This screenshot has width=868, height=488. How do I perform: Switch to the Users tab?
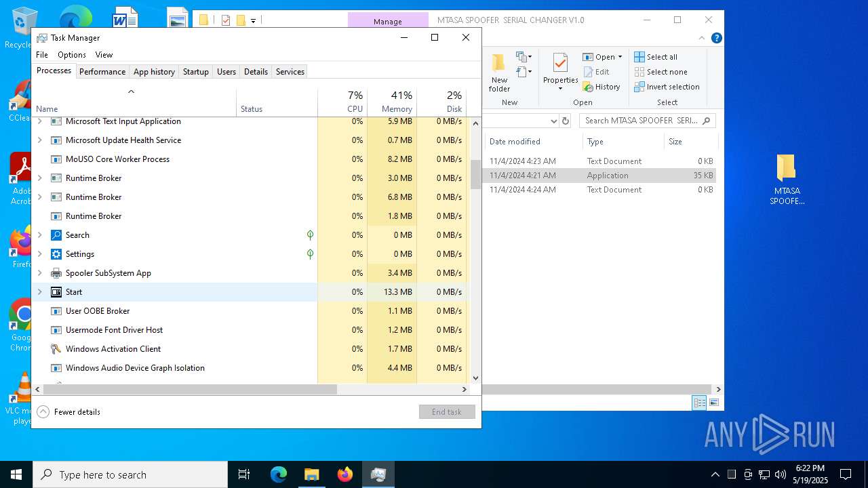click(x=226, y=72)
